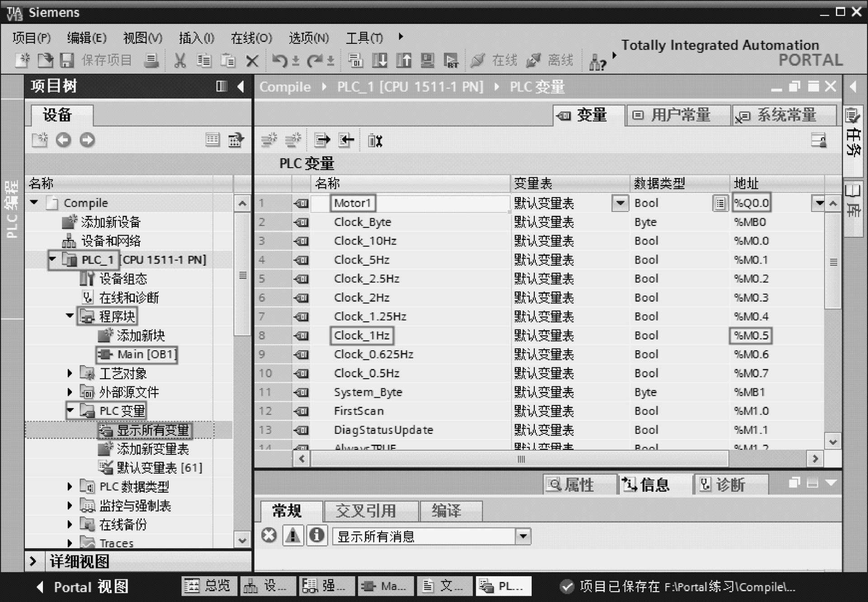Click the print icon in toolbar
Viewport: 868px width, 602px height.
(151, 60)
